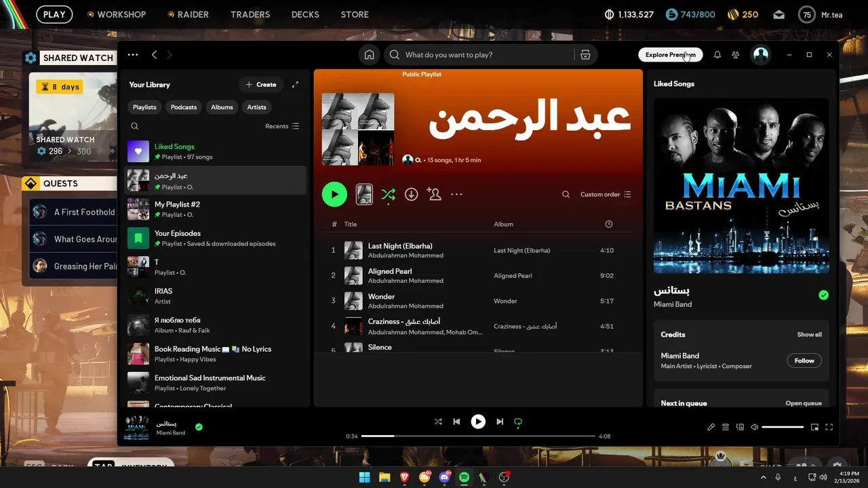Expand Your Library to full view
The width and height of the screenshot is (868, 488).
tap(295, 85)
